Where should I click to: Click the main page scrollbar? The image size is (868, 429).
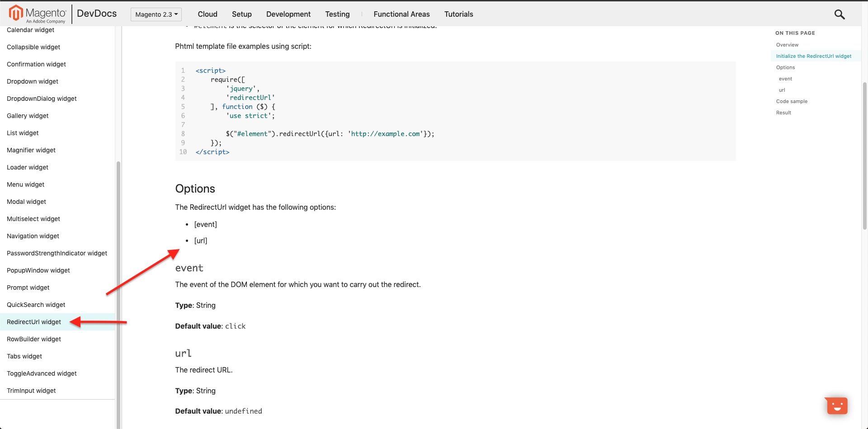coord(864,156)
